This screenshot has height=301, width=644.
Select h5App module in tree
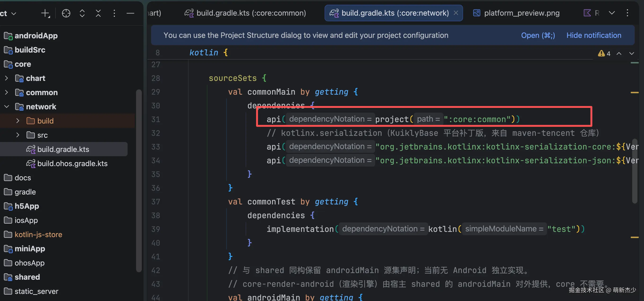tap(21, 206)
